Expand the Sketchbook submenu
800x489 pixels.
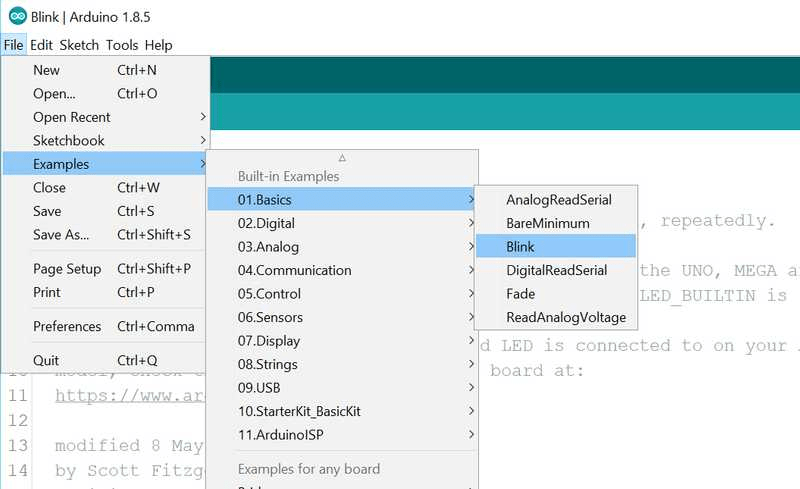(x=105, y=140)
